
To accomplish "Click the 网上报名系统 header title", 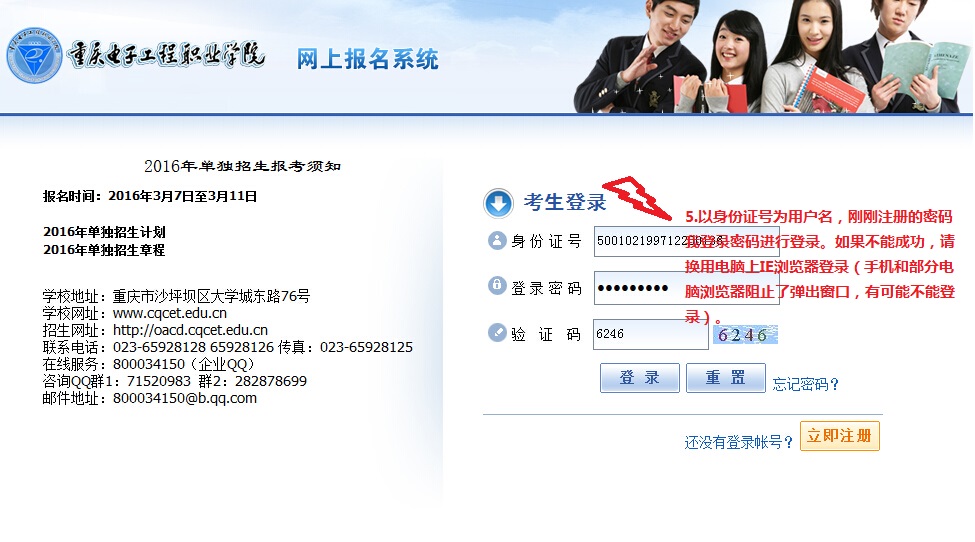I will 367,59.
